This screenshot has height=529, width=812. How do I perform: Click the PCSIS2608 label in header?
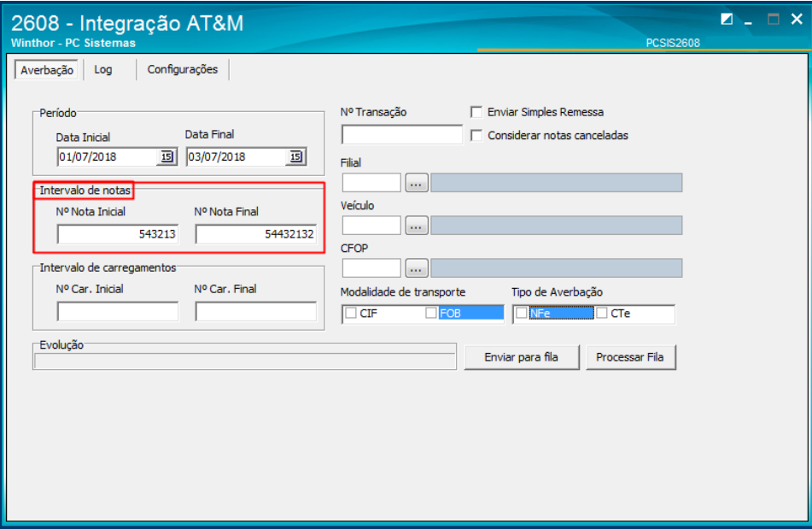(x=673, y=43)
